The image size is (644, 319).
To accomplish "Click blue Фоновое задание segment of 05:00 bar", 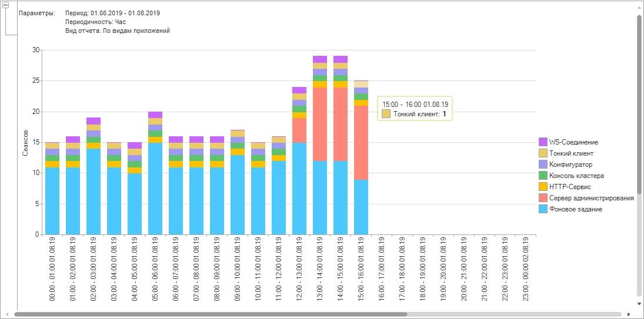I will pyautogui.click(x=155, y=188).
